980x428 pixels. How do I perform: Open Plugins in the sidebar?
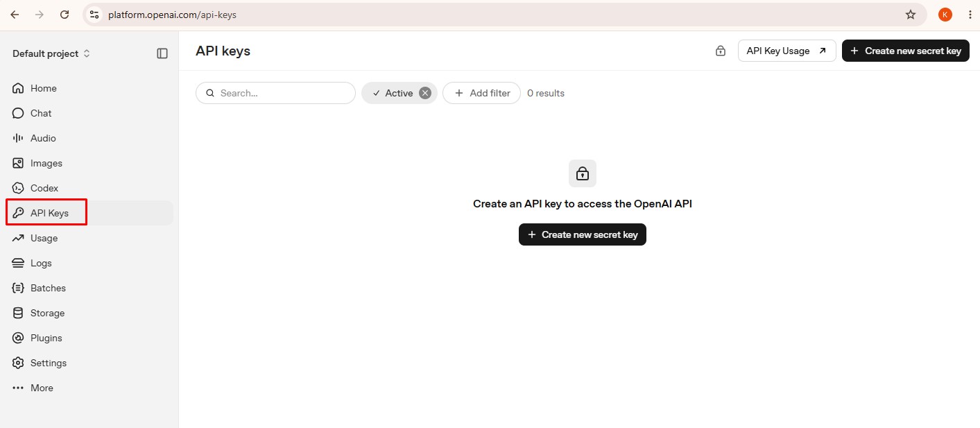(x=89, y=338)
